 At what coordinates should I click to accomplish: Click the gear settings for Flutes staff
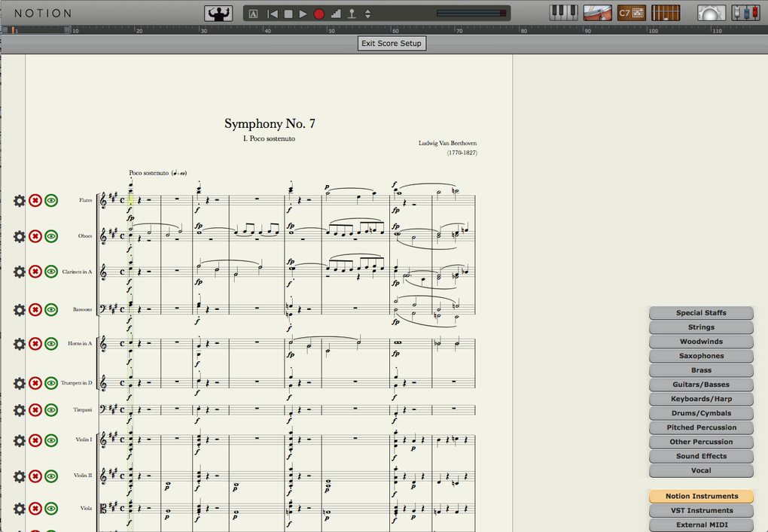[19, 201]
